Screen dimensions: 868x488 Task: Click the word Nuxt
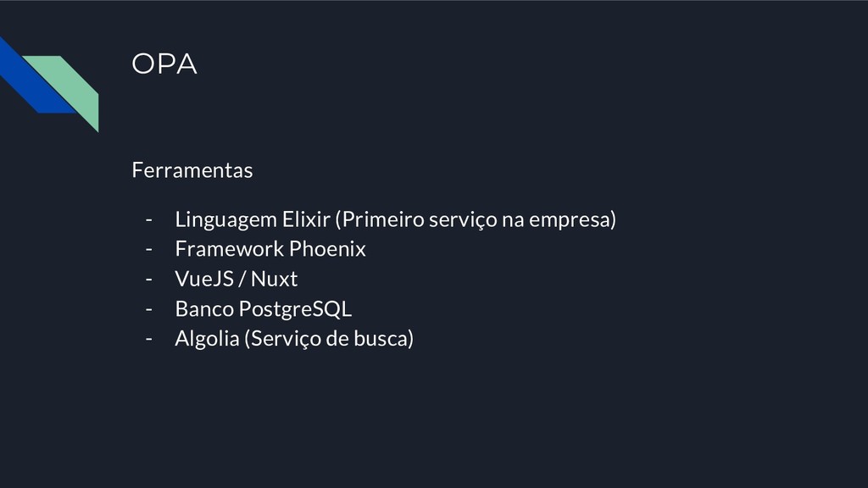[274, 279]
